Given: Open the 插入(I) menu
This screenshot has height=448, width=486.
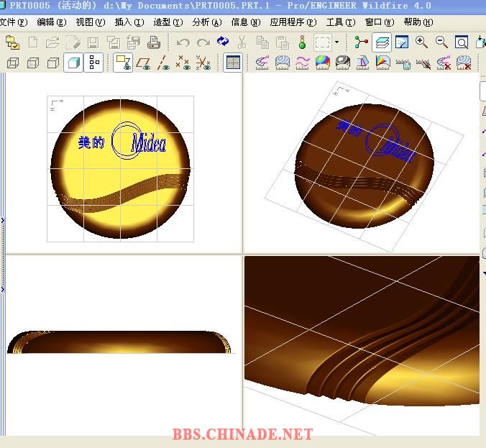Looking at the screenshot, I should (x=129, y=22).
